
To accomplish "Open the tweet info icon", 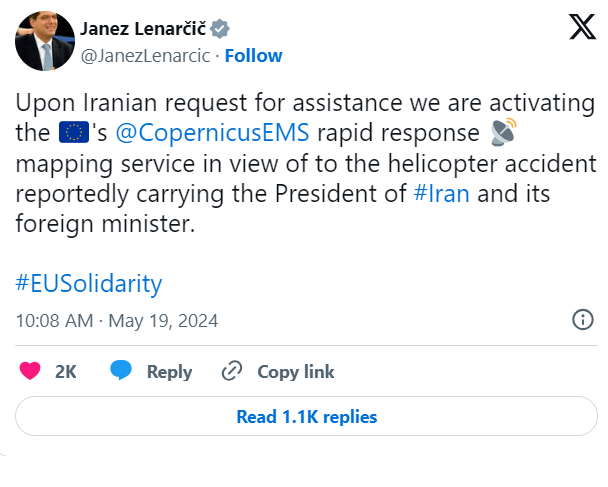I will coord(582,320).
